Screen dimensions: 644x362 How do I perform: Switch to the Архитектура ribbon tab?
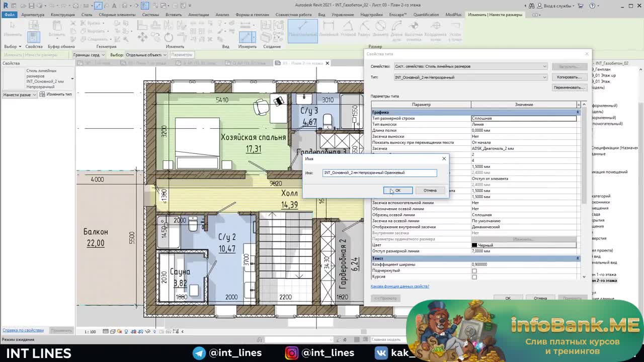click(x=33, y=15)
